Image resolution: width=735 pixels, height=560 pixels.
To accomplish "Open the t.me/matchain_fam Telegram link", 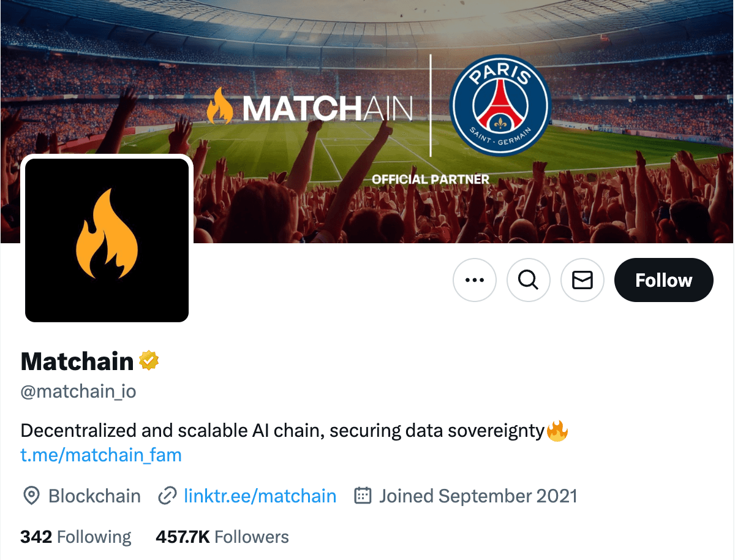I will [101, 455].
